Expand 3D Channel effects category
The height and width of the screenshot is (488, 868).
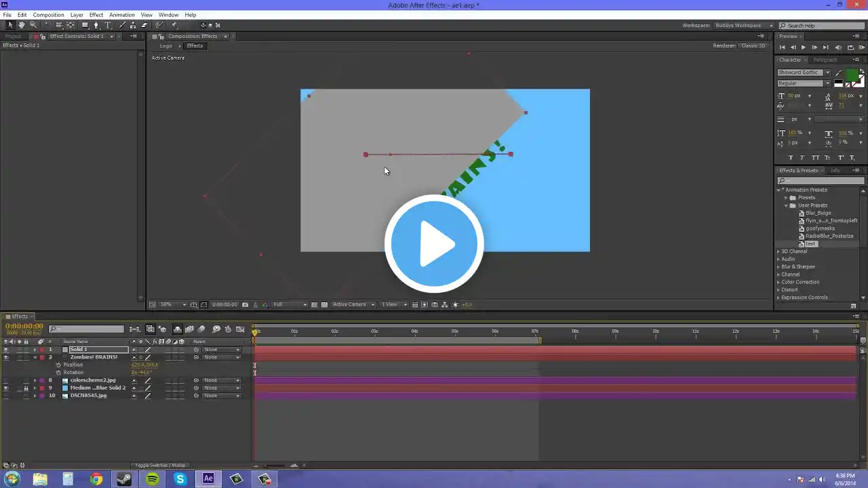778,251
